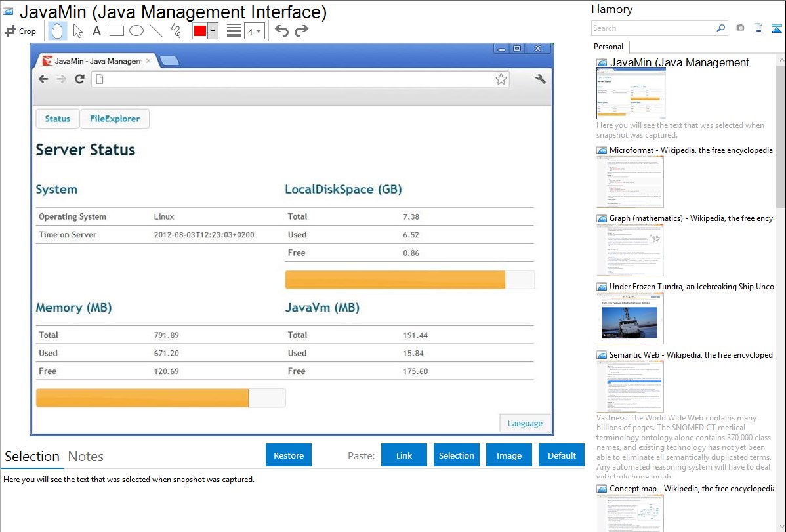
Task: Click the address bar in the captured browser
Action: (x=300, y=79)
